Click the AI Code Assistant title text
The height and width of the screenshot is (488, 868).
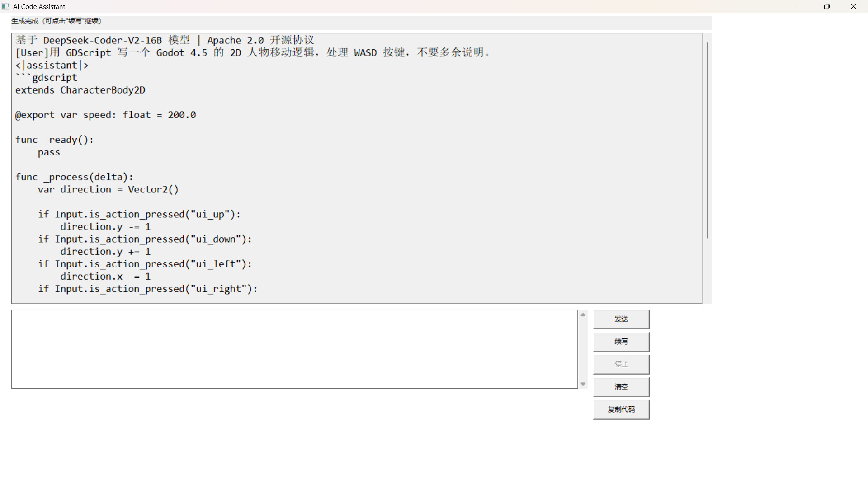pyautogui.click(x=39, y=6)
